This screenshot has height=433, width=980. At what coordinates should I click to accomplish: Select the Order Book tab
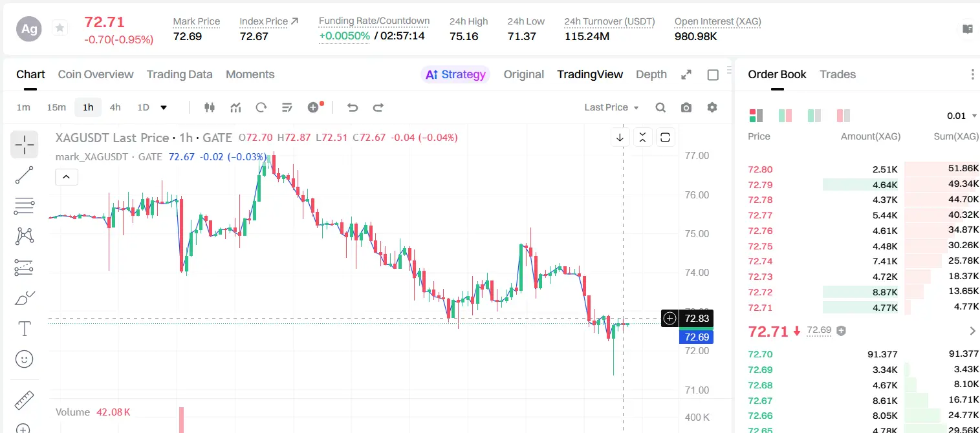[x=777, y=74]
